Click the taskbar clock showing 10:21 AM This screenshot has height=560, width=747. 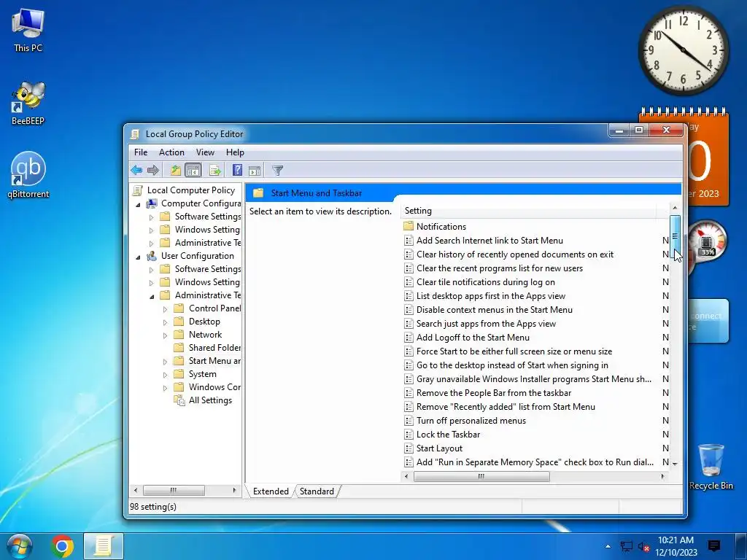(x=676, y=546)
